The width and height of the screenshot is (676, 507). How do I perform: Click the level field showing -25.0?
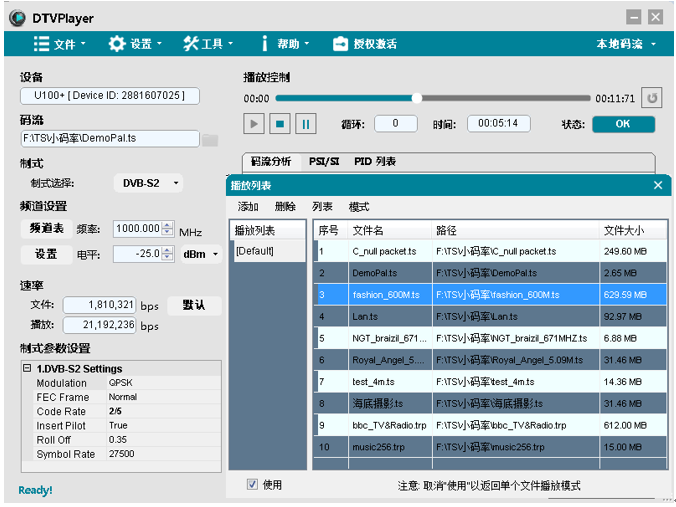[138, 254]
